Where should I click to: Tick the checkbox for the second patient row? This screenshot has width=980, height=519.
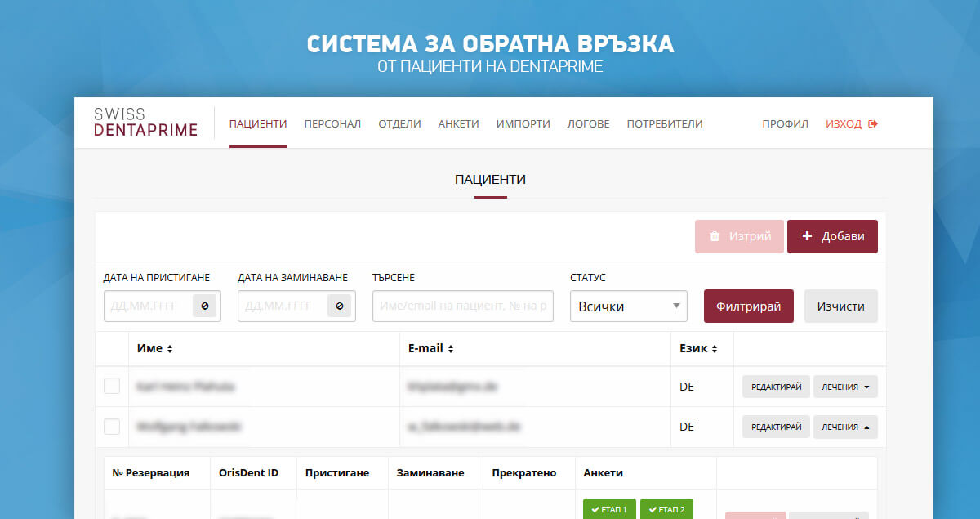[112, 427]
